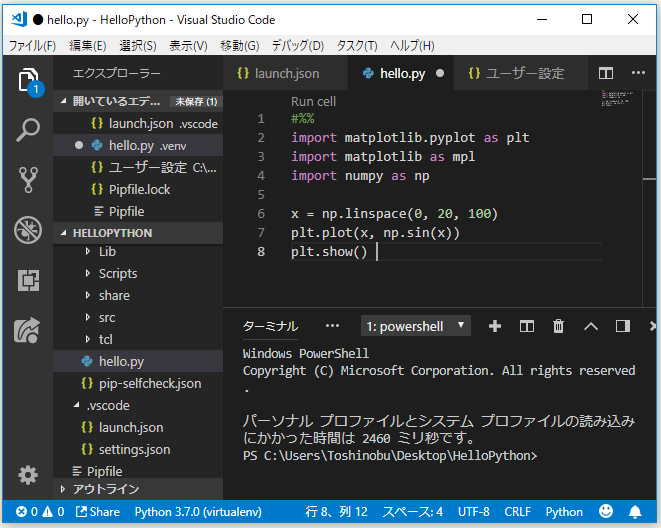Image resolution: width=661 pixels, height=528 pixels.
Task: Expand the Outline section
Action: tap(63, 489)
